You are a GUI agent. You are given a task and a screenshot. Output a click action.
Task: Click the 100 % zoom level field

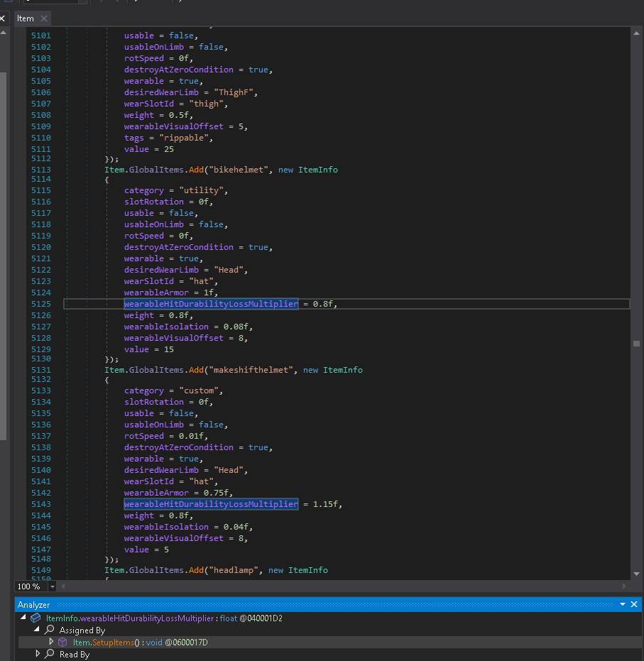coord(32,586)
